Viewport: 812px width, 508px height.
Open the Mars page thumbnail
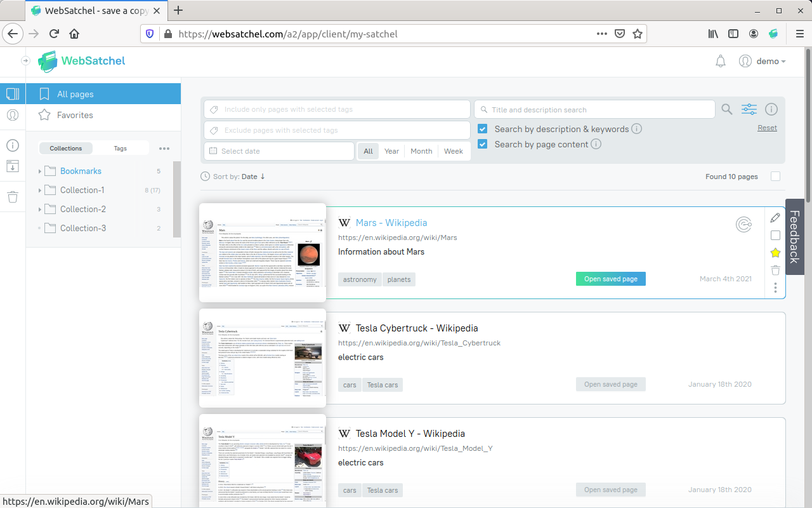click(x=263, y=253)
